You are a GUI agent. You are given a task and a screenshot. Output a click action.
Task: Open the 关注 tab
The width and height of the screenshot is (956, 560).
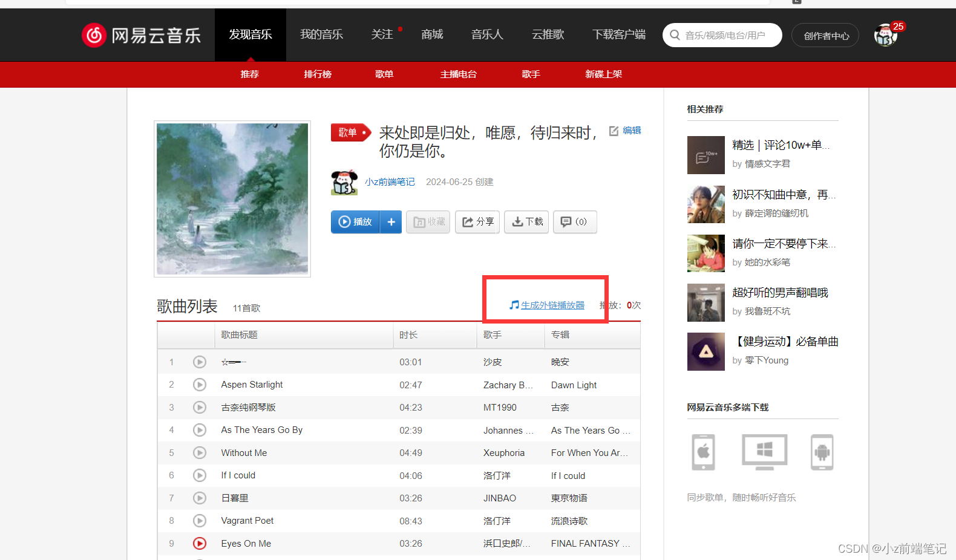pos(382,34)
